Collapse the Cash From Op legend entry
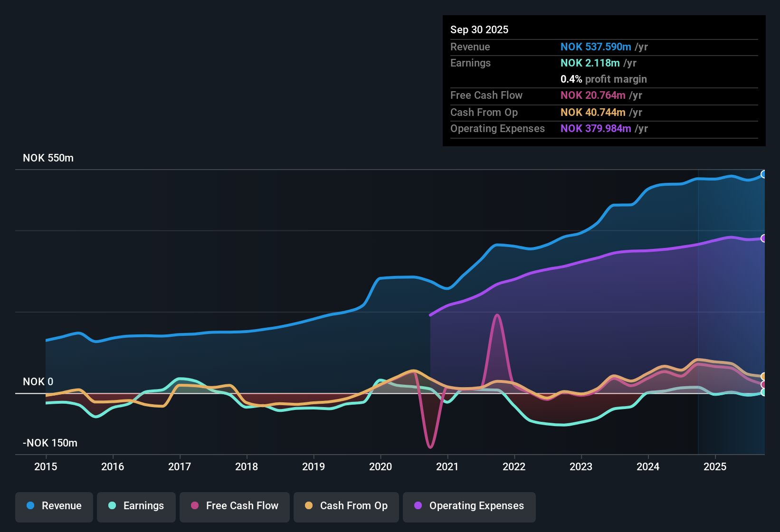The width and height of the screenshot is (780, 532). click(x=346, y=506)
